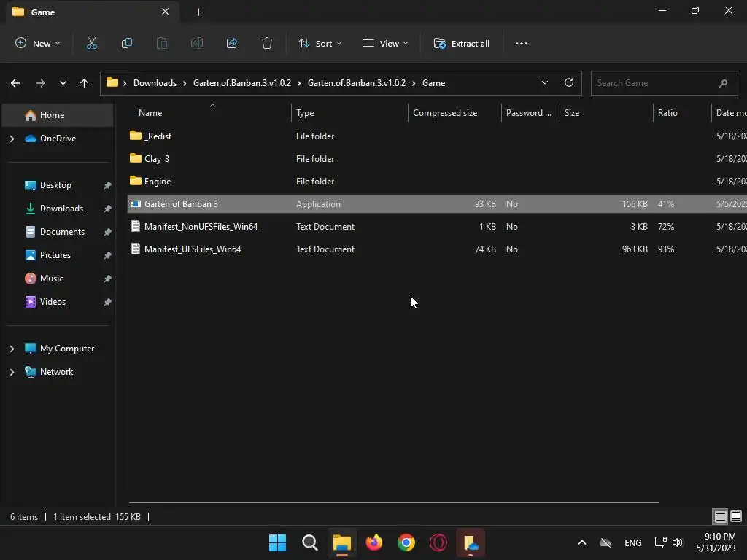Switch to details view layout icon
The image size is (747, 560).
(x=720, y=516)
